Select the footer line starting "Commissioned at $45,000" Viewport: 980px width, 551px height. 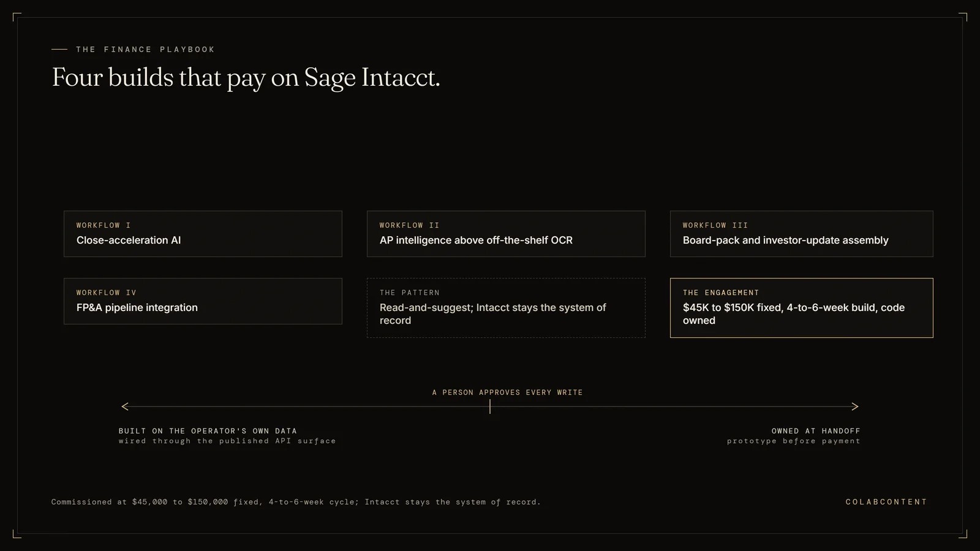click(296, 502)
